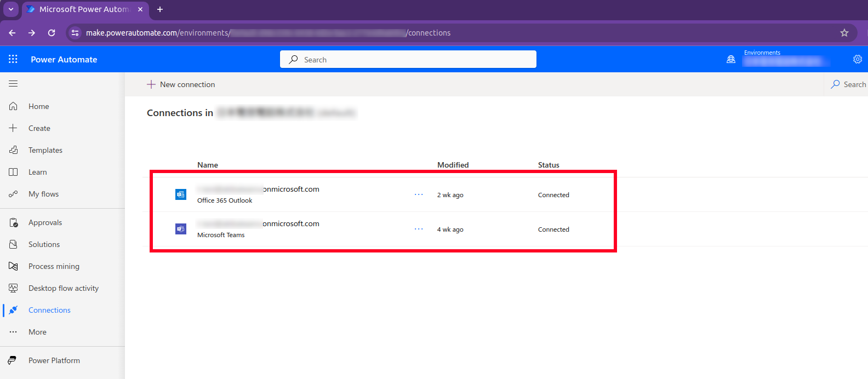Viewport: 868px width, 379px height.
Task: Close the Power Automate browser tab
Action: [x=140, y=9]
